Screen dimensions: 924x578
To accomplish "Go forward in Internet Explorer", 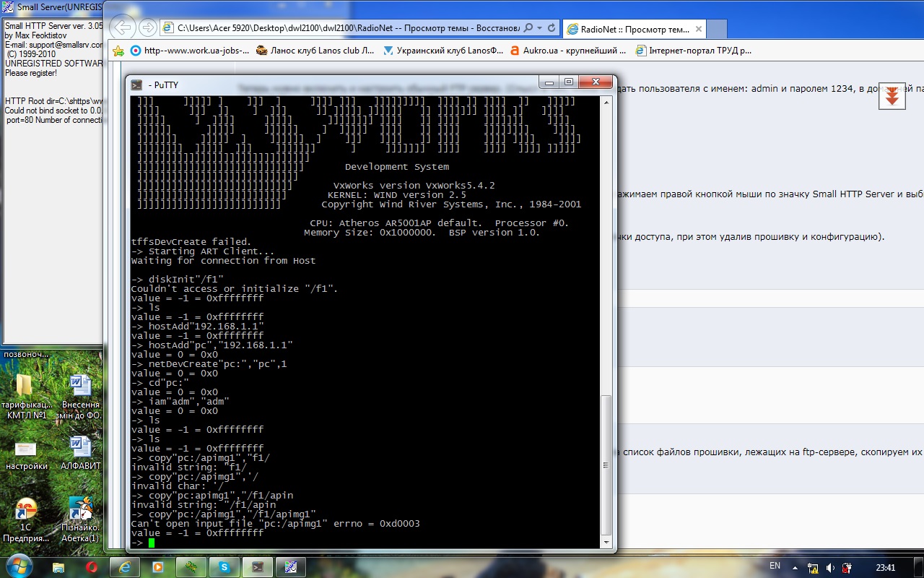I will pos(148,27).
